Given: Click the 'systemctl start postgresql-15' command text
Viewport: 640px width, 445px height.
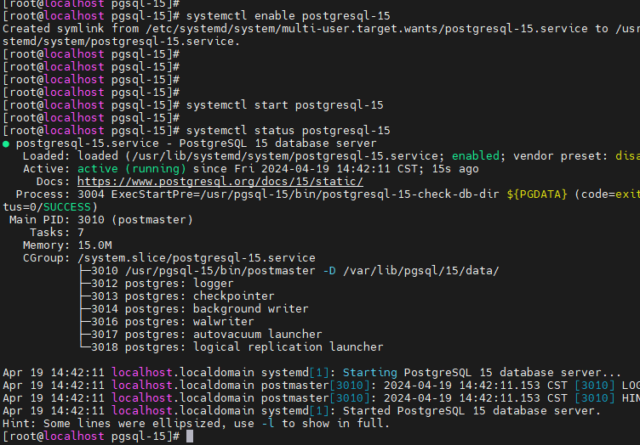Looking at the screenshot, I should [x=285, y=105].
